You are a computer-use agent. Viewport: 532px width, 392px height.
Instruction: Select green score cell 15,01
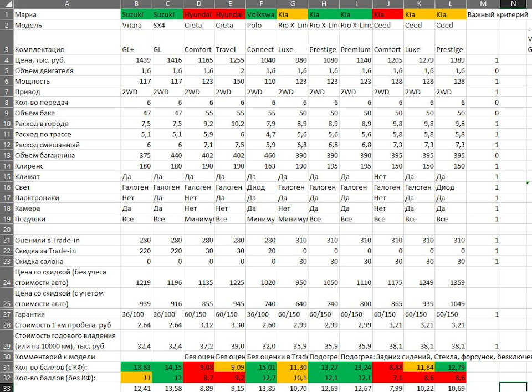coord(261,367)
